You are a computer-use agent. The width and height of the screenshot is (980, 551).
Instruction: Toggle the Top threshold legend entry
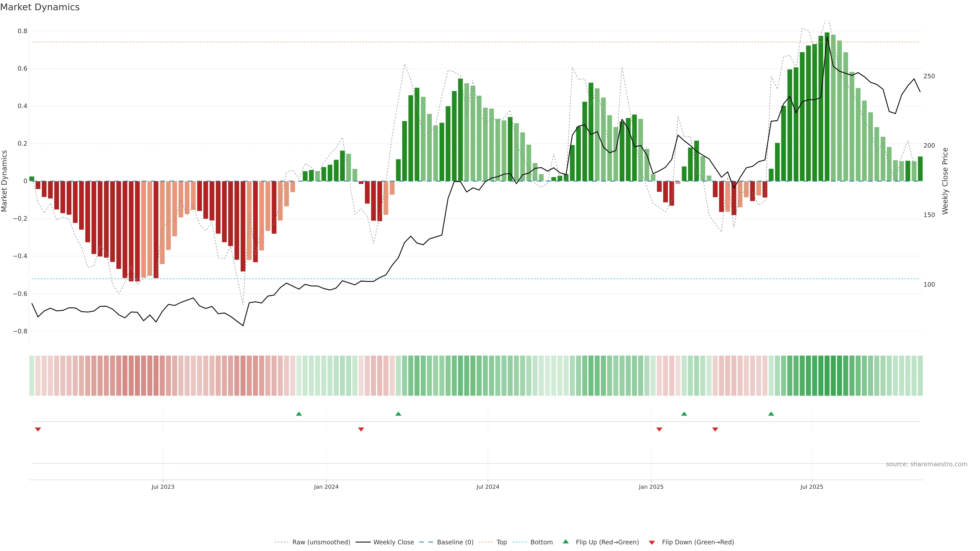tap(501, 542)
